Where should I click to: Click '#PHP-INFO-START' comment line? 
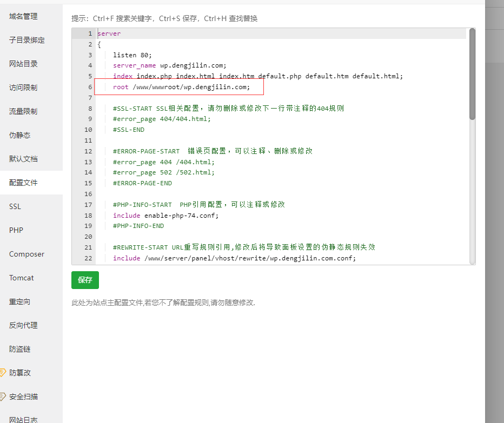pyautogui.click(x=198, y=205)
